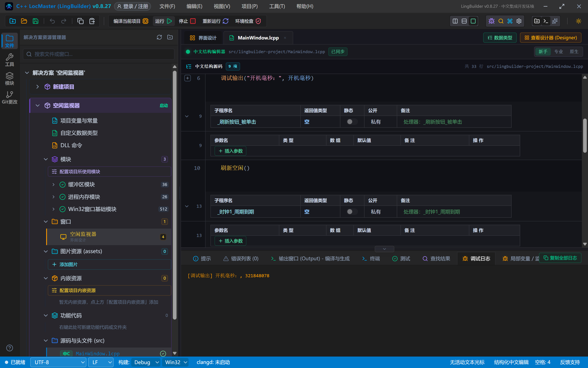Viewport: 588px width, 368px height.
Task: Click the paste clipboard icon
Action: (x=92, y=21)
